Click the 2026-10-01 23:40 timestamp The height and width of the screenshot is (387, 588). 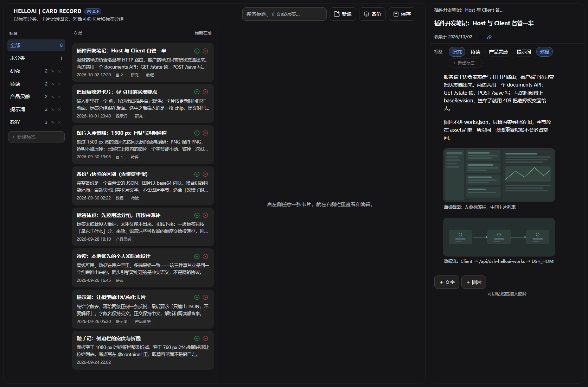click(x=94, y=116)
